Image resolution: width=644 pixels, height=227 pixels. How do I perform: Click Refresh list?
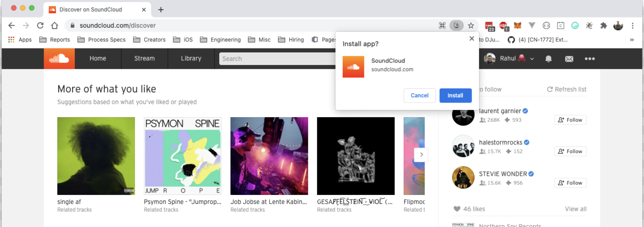point(567,90)
